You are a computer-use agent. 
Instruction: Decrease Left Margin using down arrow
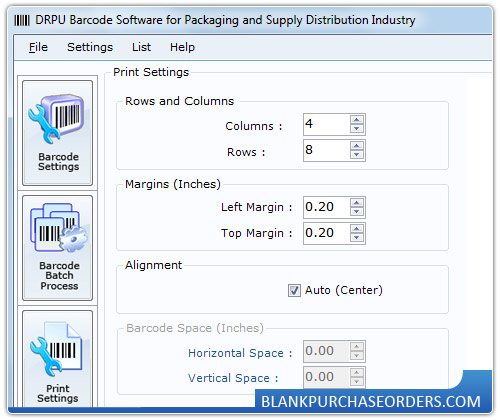[x=357, y=211]
